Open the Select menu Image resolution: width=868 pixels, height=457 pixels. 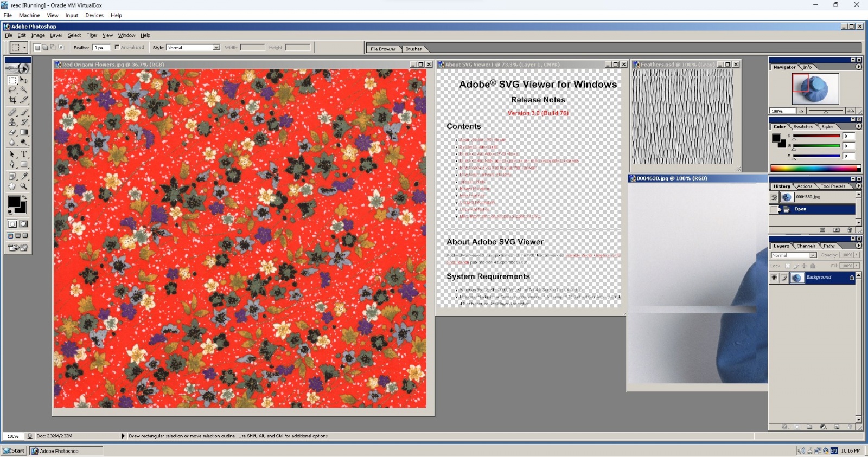coord(74,35)
